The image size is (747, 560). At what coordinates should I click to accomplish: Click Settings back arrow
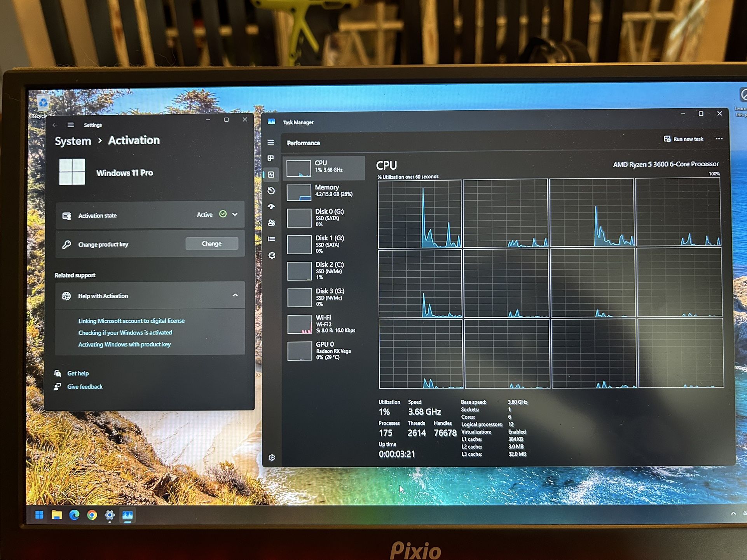tap(55, 125)
